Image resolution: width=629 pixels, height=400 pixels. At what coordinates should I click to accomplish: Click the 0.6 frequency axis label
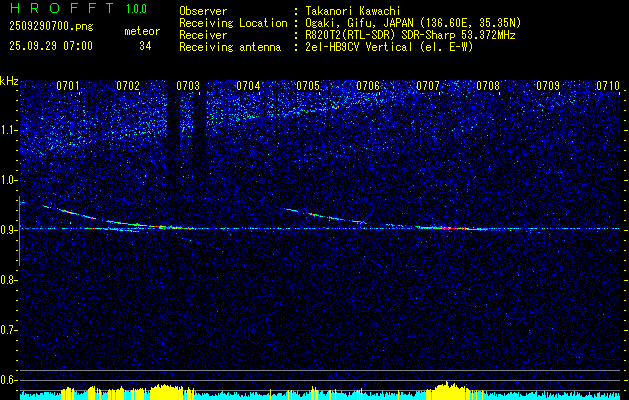coord(9,379)
